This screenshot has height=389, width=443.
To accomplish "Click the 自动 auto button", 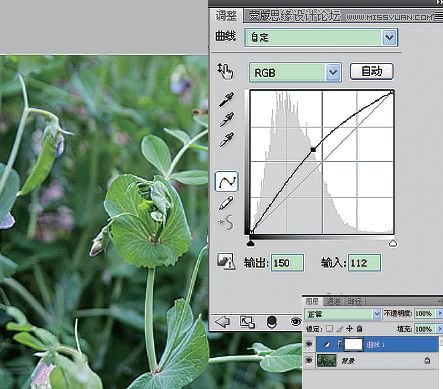I will tap(372, 71).
